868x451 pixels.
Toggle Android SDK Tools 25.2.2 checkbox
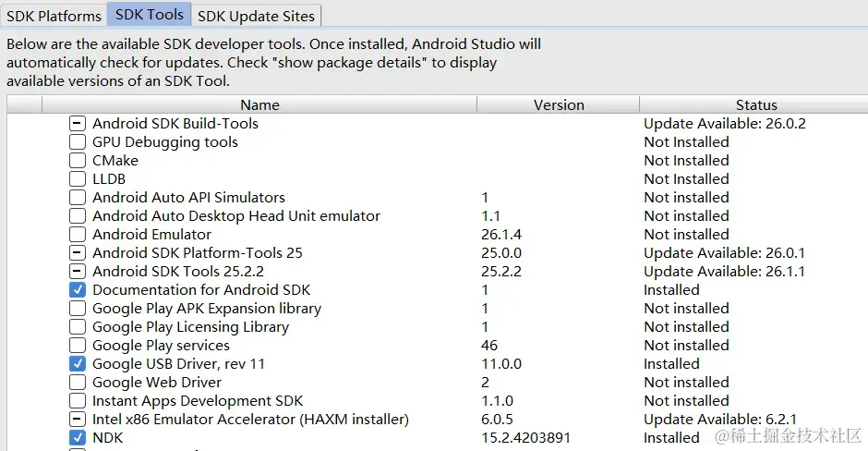pos(78,272)
